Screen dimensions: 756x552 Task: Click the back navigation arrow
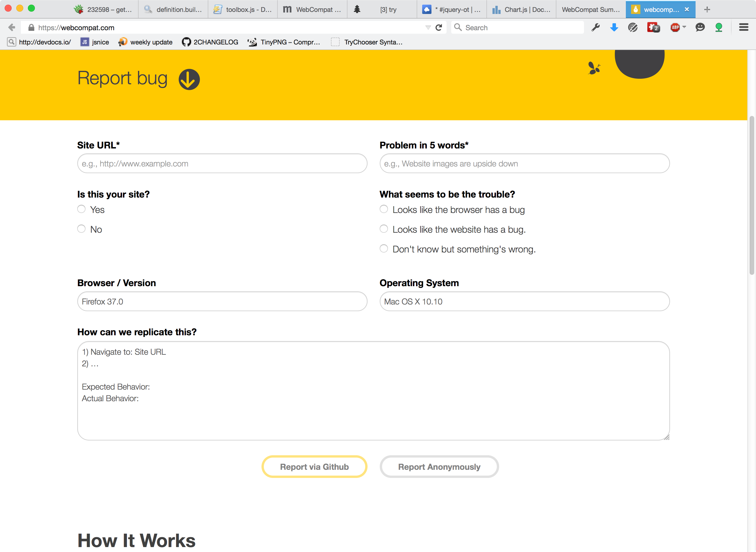point(12,27)
